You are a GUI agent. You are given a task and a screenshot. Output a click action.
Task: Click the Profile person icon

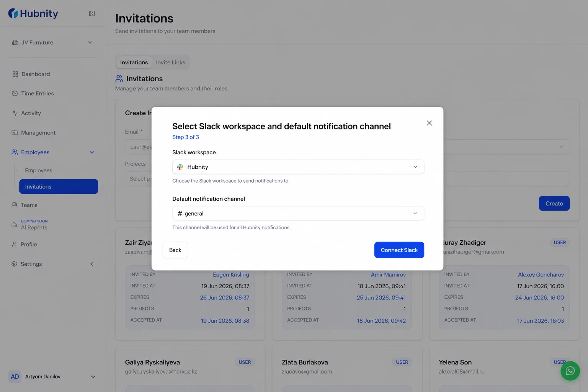click(x=14, y=244)
